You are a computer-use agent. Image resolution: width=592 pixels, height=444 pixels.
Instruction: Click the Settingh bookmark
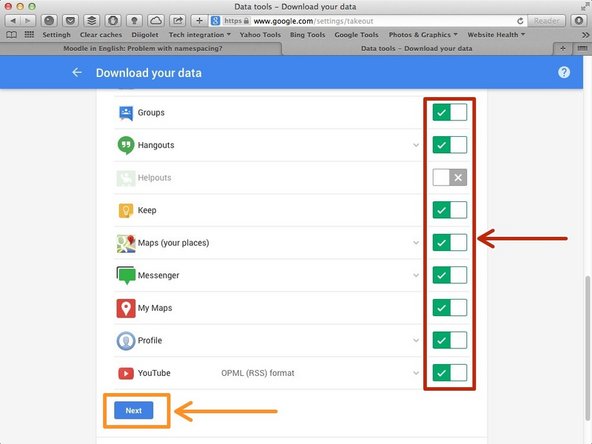[56, 35]
